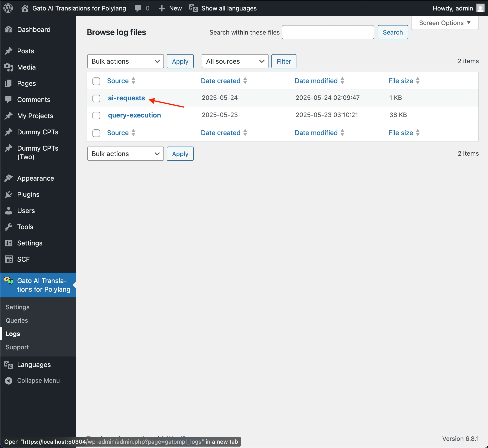Open the query-execution log file

point(134,115)
